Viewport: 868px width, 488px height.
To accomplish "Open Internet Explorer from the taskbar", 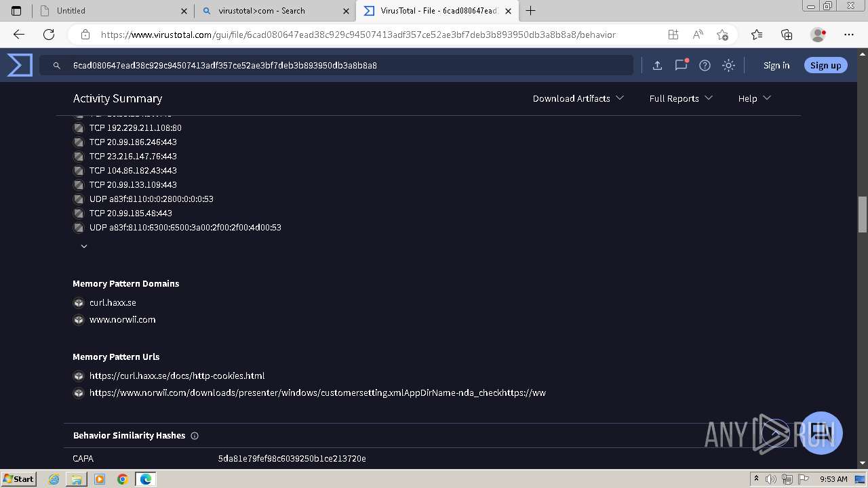I will point(54,479).
